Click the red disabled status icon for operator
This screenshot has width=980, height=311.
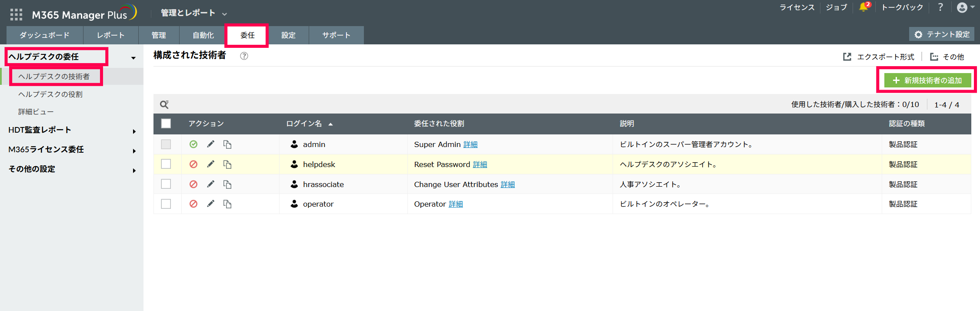pyautogui.click(x=193, y=204)
